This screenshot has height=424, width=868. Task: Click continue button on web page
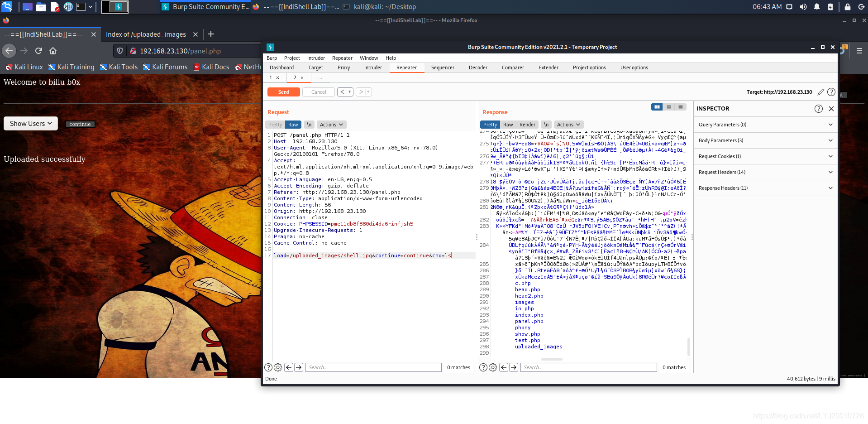(80, 124)
